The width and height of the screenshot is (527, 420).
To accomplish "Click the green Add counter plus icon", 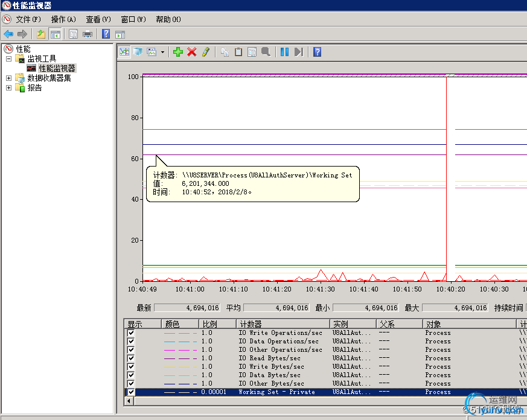I will point(177,52).
